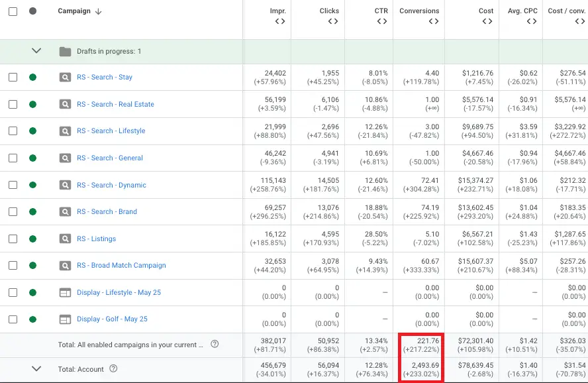Click display type icon for Display - Golf - May 25
Viewport: 588px width, 383px height.
66,319
